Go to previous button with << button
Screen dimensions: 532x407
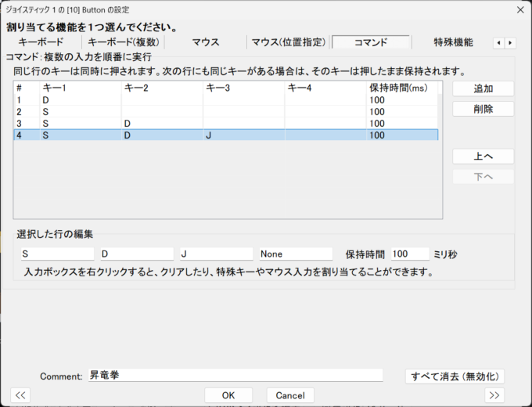point(20,395)
